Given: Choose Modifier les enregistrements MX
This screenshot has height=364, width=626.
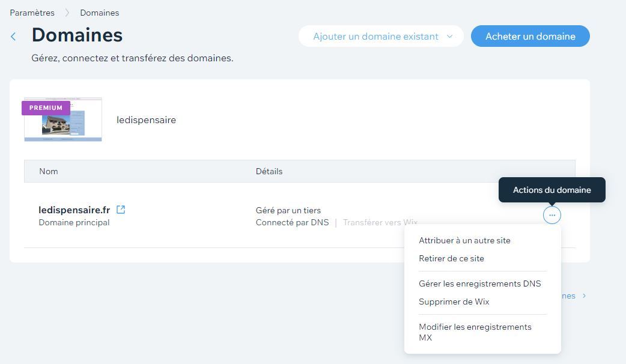Looking at the screenshot, I should click(x=475, y=332).
